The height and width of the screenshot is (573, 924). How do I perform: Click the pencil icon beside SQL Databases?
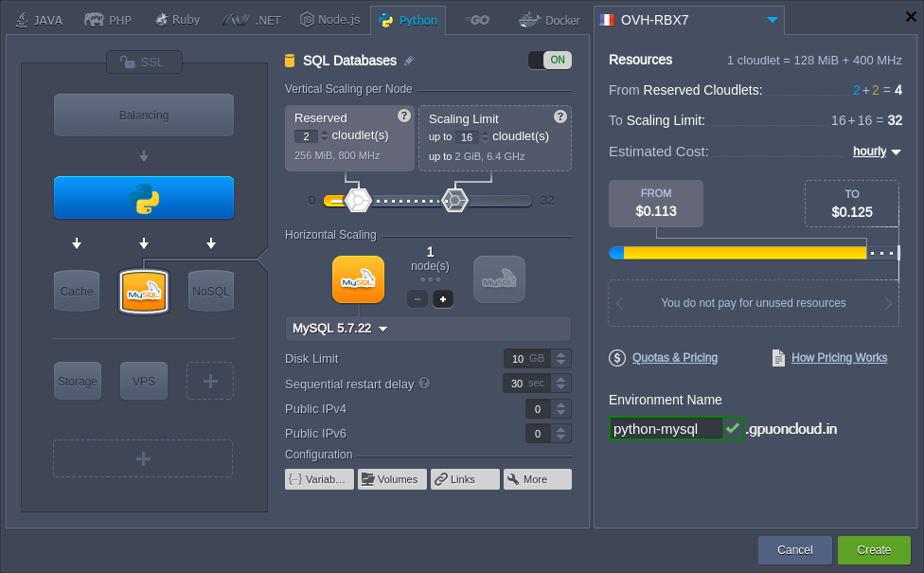coord(409,62)
